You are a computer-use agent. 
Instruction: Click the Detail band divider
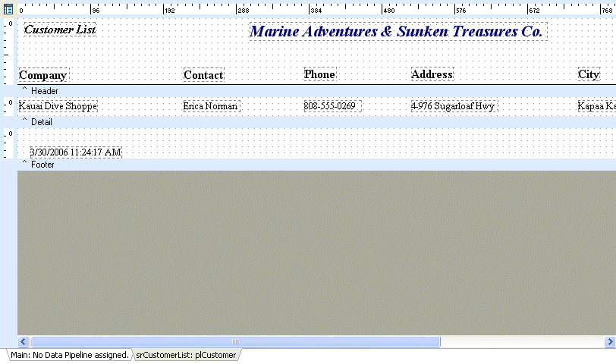[x=316, y=122]
